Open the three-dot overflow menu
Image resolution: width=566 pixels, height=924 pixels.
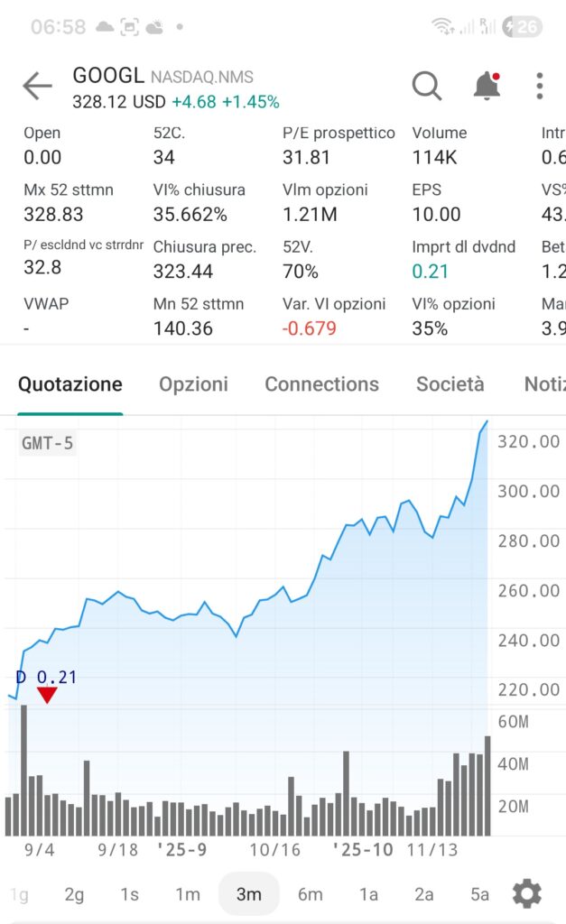[540, 86]
